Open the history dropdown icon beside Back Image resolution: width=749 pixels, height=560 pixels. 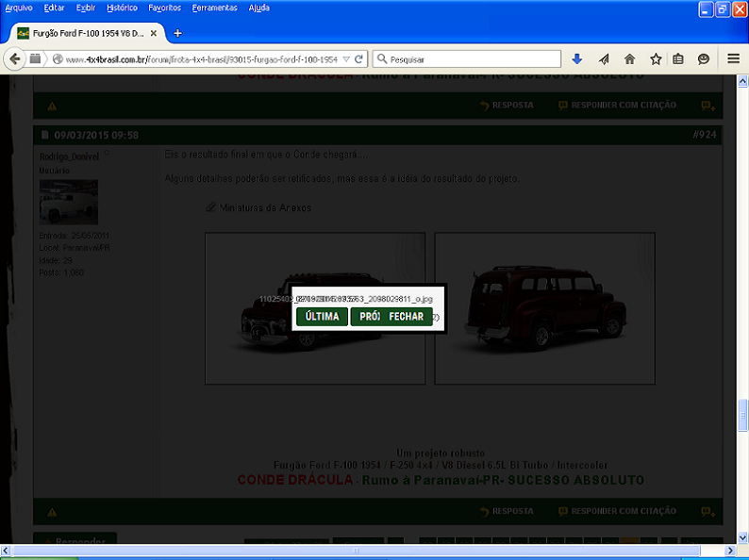pos(35,59)
